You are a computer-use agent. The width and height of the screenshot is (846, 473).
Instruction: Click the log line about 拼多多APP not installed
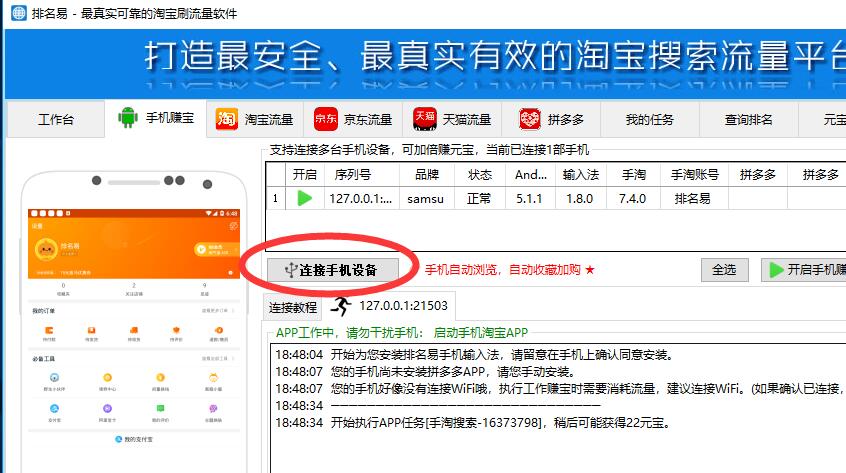click(x=425, y=372)
